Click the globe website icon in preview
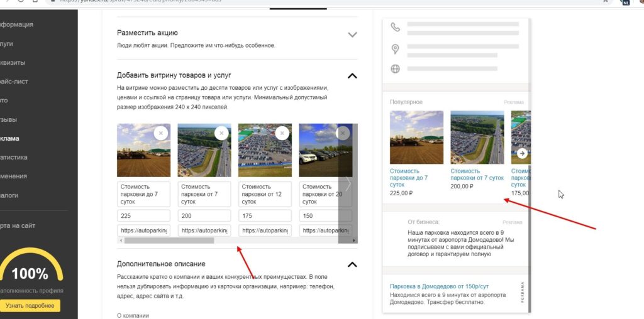 click(395, 69)
